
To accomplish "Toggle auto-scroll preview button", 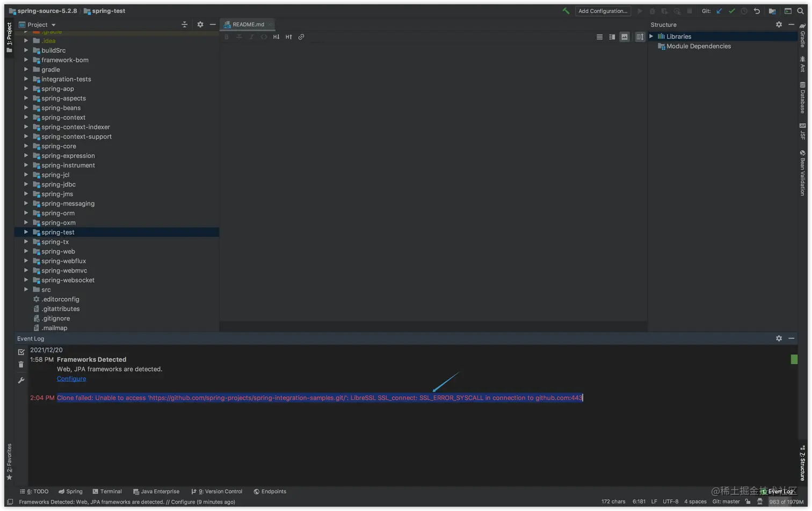I will 640,37.
